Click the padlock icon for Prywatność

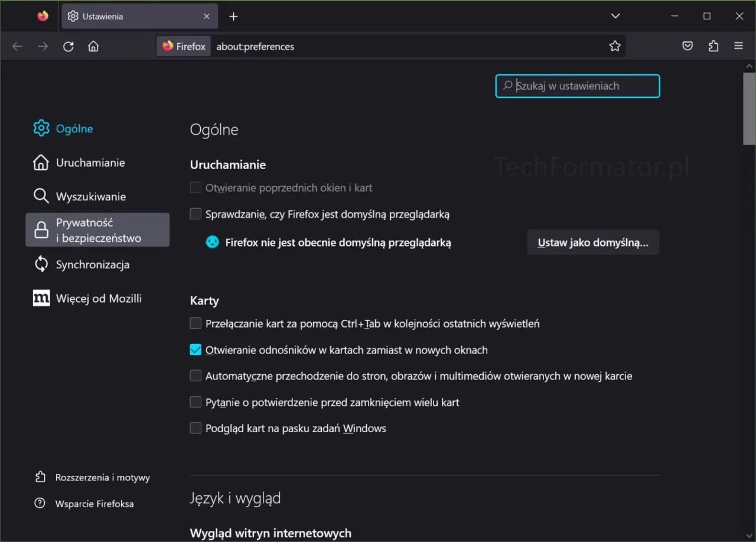click(x=41, y=230)
